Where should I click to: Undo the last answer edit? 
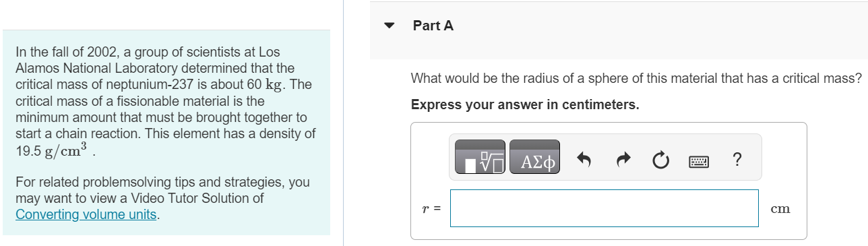[x=585, y=160]
